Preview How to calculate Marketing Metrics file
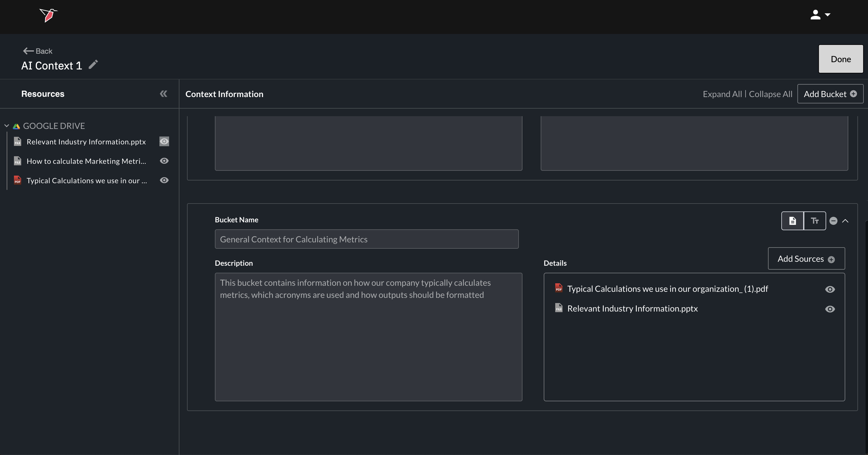 pos(164,161)
